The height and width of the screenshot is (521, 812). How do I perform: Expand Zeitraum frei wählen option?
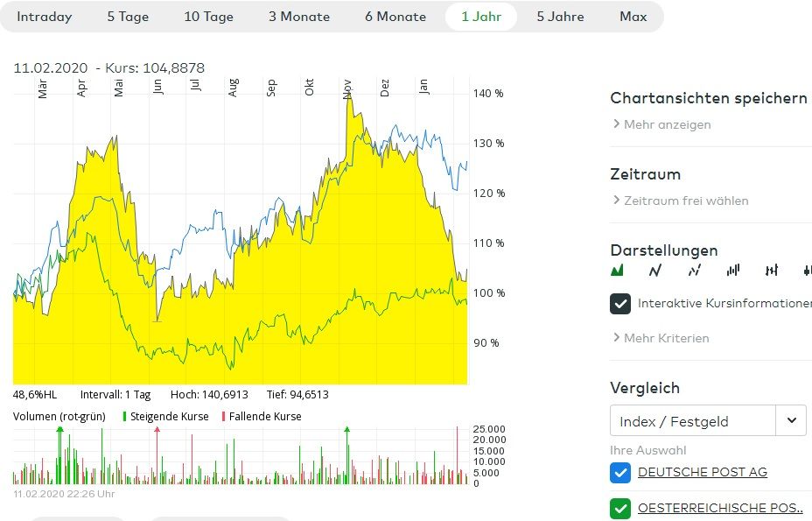coord(685,201)
